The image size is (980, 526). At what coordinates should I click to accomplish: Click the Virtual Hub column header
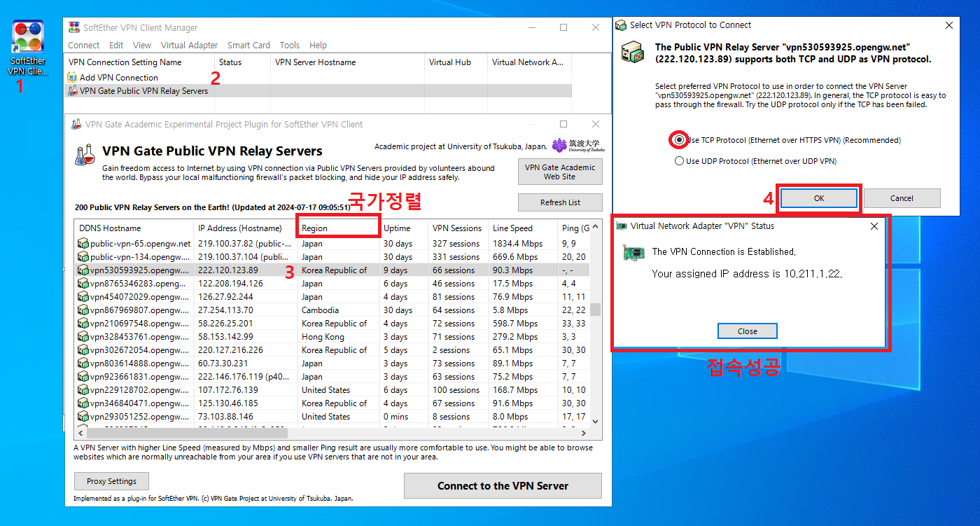point(455,62)
